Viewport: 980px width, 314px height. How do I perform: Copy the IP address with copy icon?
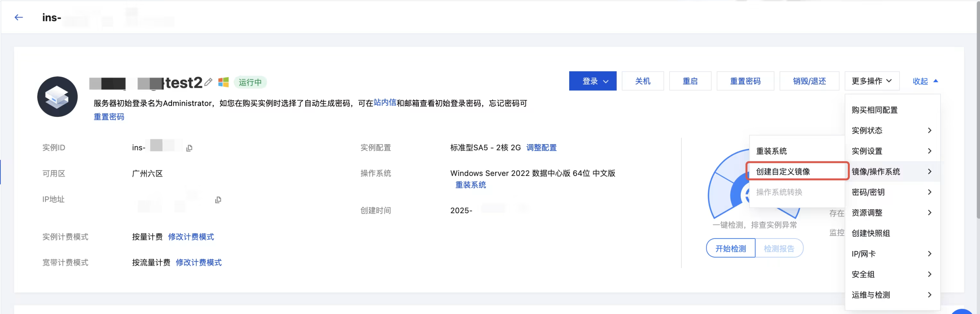(x=218, y=200)
